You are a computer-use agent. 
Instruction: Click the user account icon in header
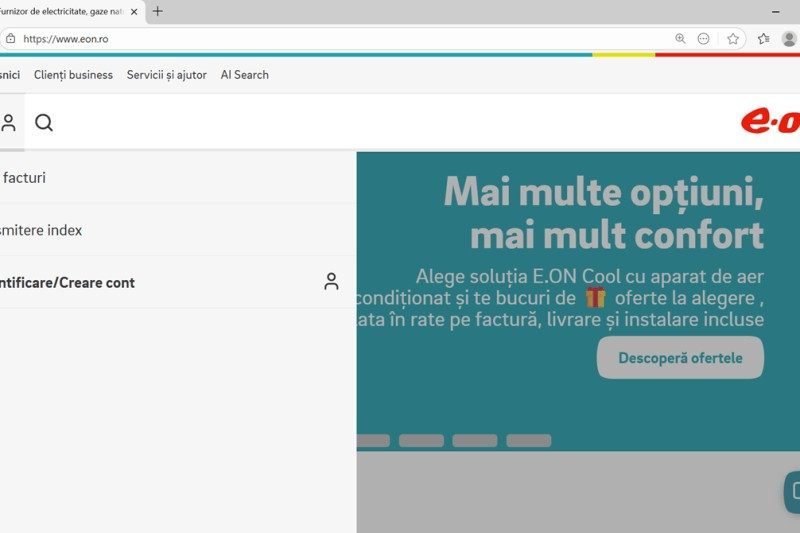point(9,123)
